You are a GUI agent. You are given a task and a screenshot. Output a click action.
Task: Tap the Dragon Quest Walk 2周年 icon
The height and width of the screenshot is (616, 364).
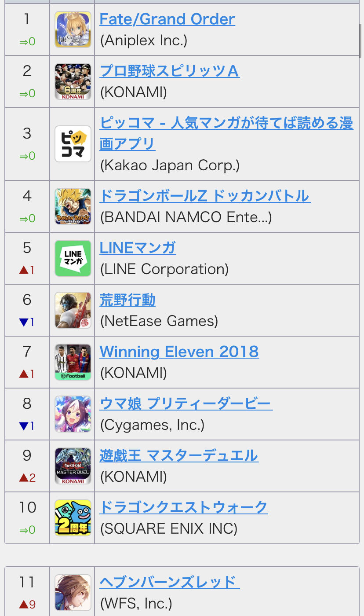73,518
